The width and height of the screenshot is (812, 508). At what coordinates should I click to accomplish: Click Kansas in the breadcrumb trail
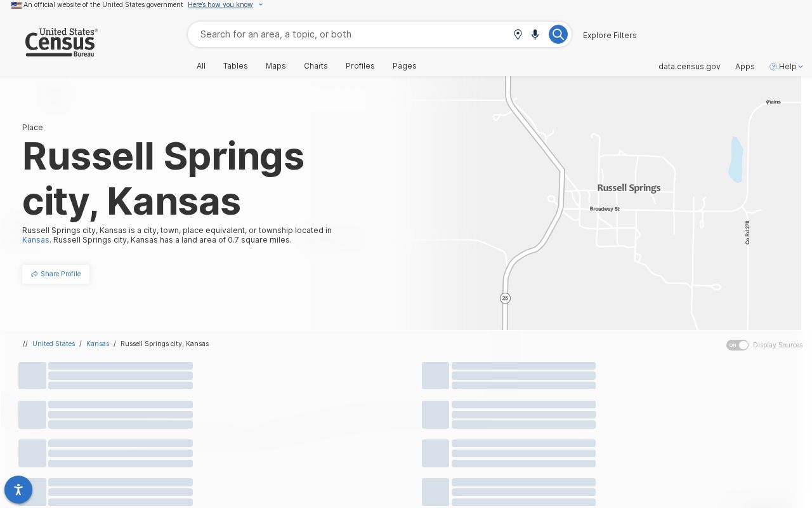(x=98, y=344)
